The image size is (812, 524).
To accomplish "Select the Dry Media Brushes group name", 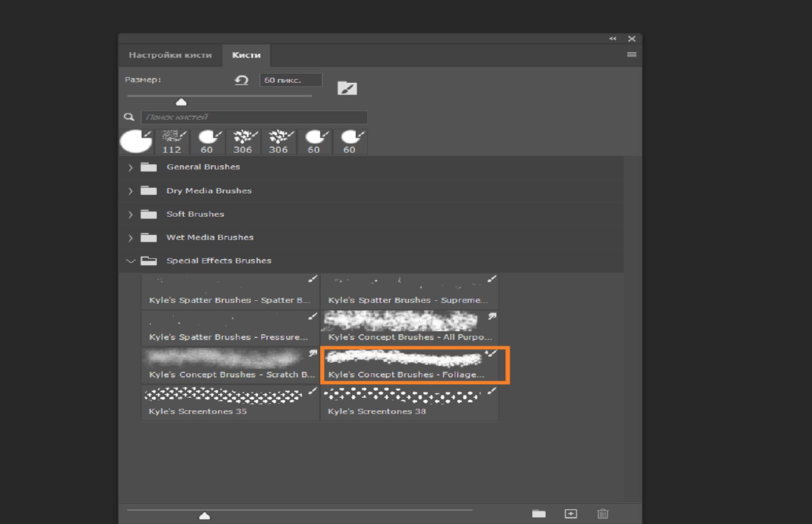I will click(x=209, y=191).
